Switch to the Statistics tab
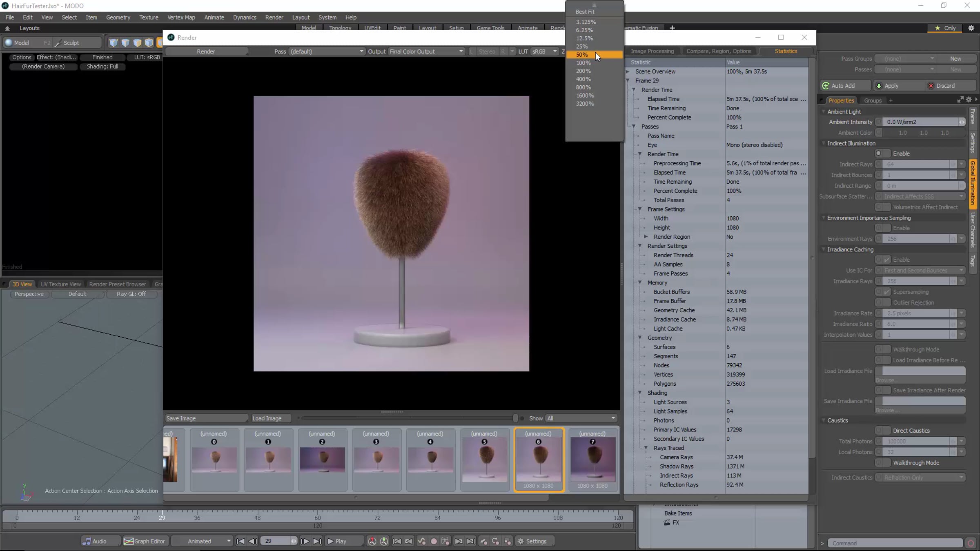The image size is (980, 551). (786, 51)
